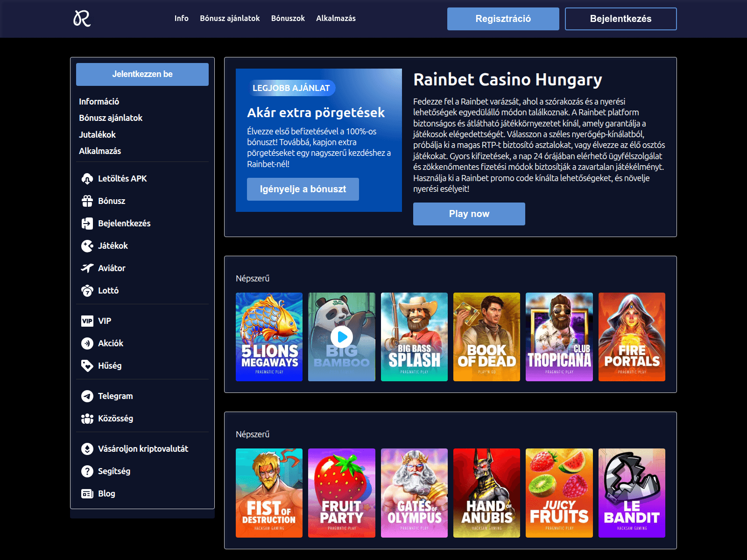Open Bónusz ajánlatok link in the sidebar

pos(111,118)
